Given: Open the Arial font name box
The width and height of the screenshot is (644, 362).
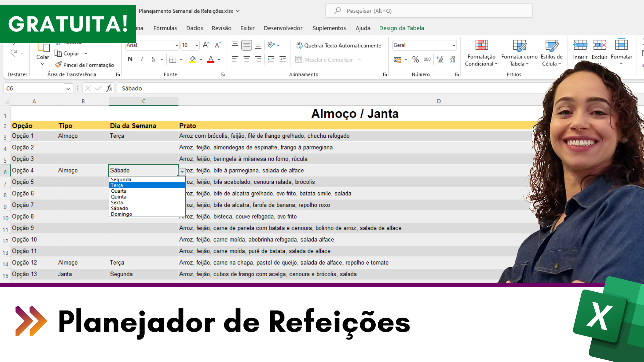Looking at the screenshot, I should (x=152, y=45).
